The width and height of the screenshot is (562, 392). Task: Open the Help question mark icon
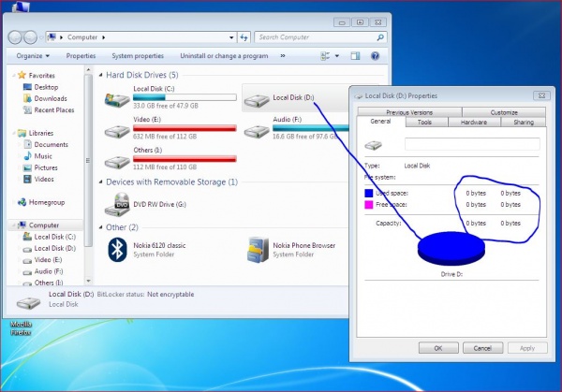(375, 56)
